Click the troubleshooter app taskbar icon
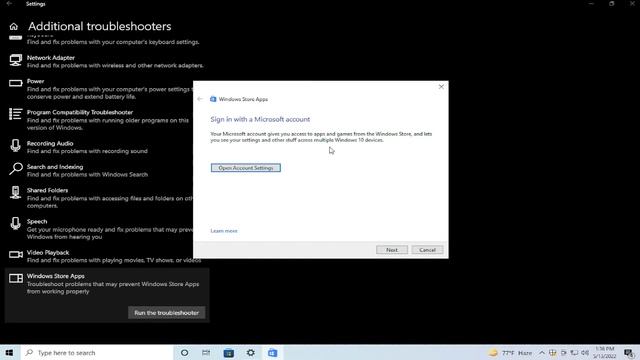 273,353
